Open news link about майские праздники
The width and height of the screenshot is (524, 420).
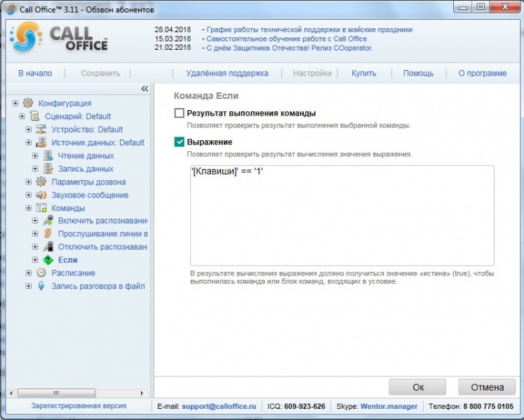point(309,29)
